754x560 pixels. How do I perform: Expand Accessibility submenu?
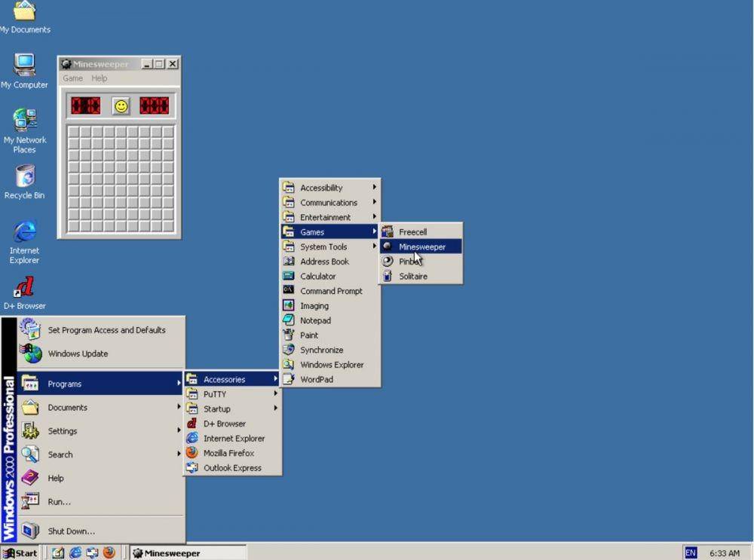[330, 188]
